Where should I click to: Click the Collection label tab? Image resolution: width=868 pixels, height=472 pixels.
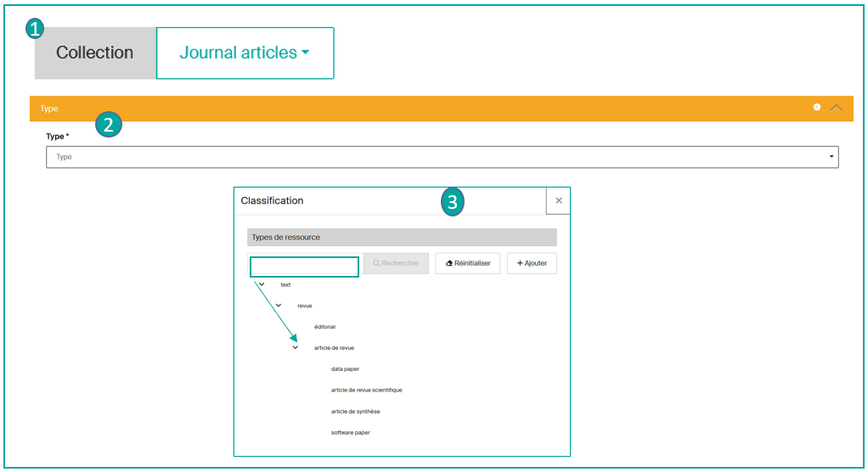95,53
